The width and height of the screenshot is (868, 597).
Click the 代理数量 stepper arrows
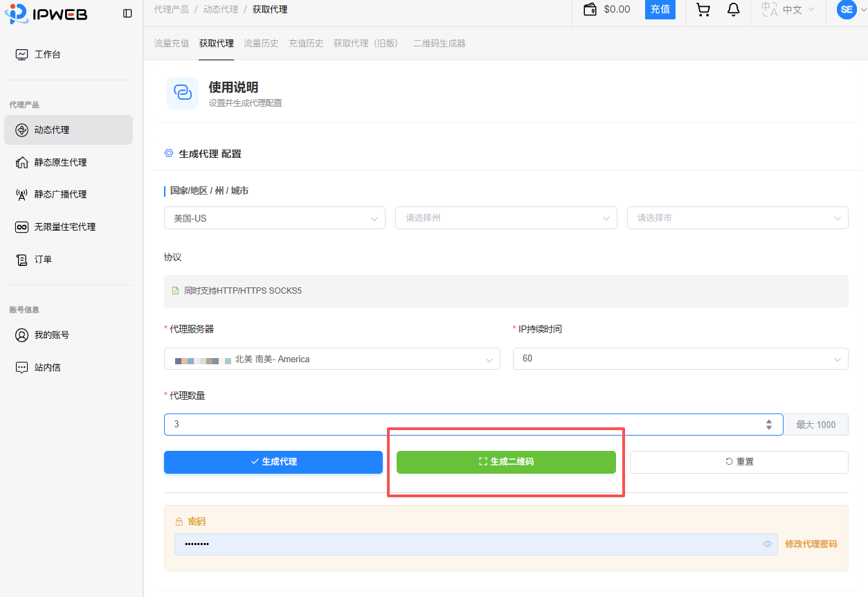pos(769,425)
